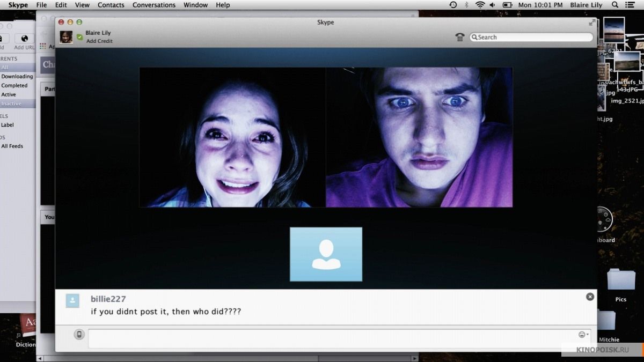This screenshot has width=644, height=362.
Task: Click the top sunset photo thumbnail on desktop
Action: pyautogui.click(x=614, y=30)
